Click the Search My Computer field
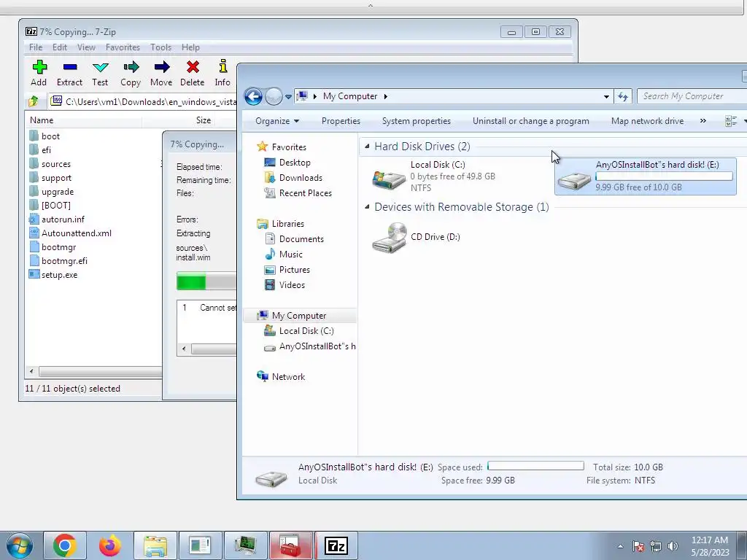Image resolution: width=747 pixels, height=560 pixels. pos(692,96)
